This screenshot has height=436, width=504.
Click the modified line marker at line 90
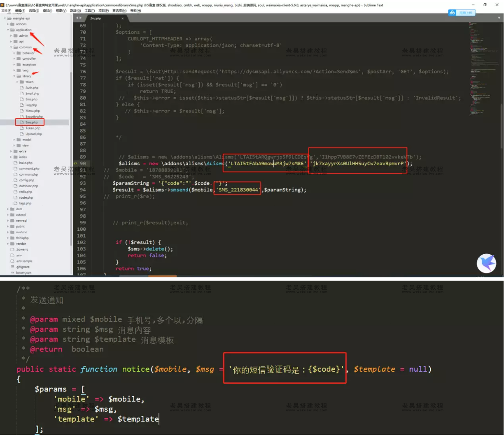click(75, 164)
